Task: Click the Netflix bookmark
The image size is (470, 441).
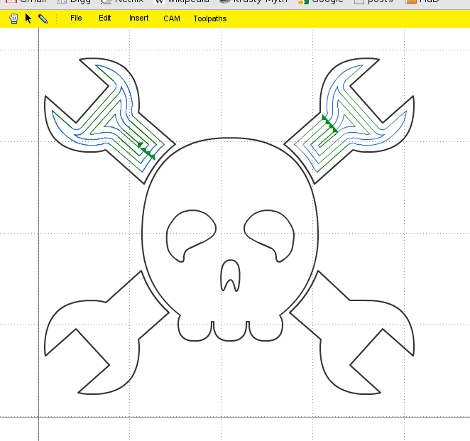Action: click(x=123, y=2)
